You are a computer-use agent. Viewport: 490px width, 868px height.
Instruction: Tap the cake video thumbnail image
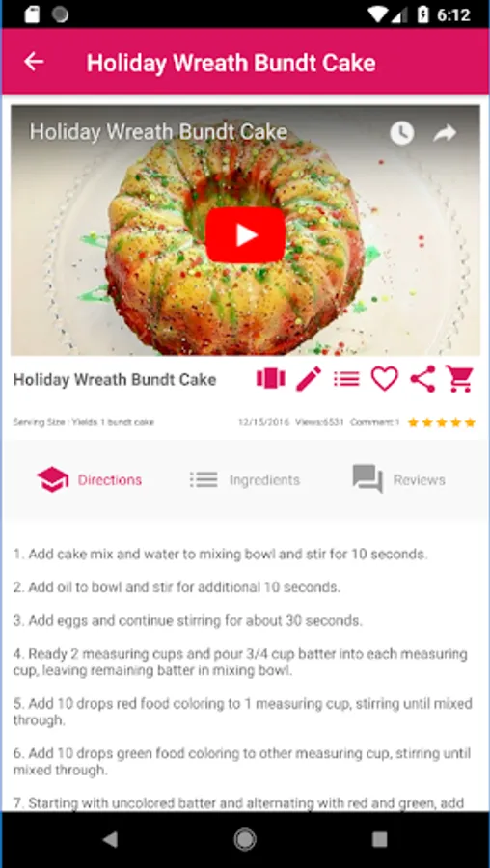click(x=245, y=231)
